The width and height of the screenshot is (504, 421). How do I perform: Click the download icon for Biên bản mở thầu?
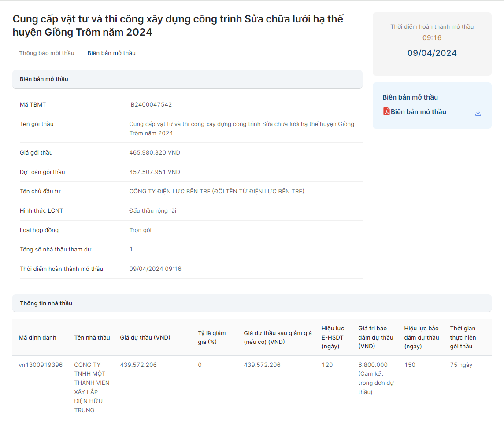click(x=478, y=113)
